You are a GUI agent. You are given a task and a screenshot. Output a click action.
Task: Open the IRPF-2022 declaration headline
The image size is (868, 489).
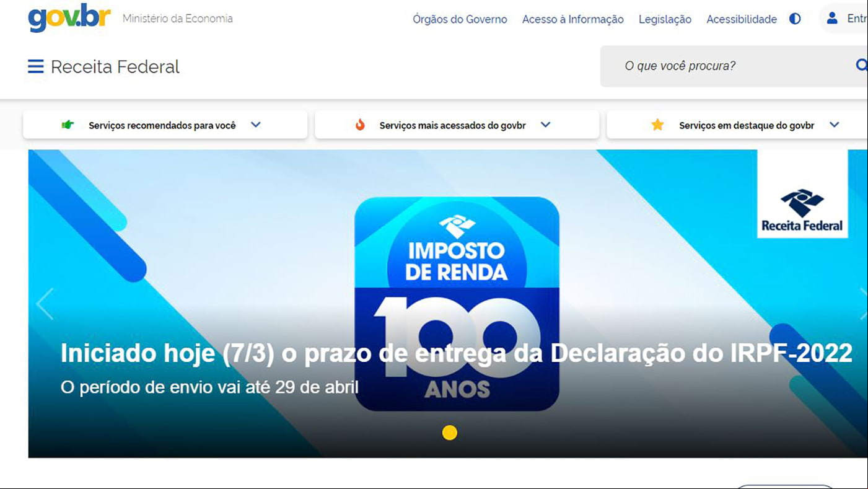[457, 353]
